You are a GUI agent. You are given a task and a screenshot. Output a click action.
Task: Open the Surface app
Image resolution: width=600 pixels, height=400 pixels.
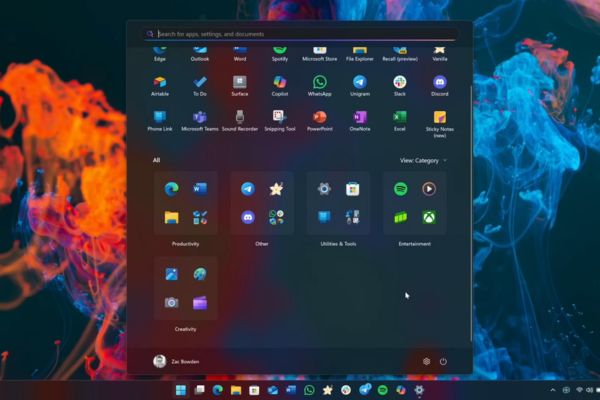pyautogui.click(x=240, y=86)
